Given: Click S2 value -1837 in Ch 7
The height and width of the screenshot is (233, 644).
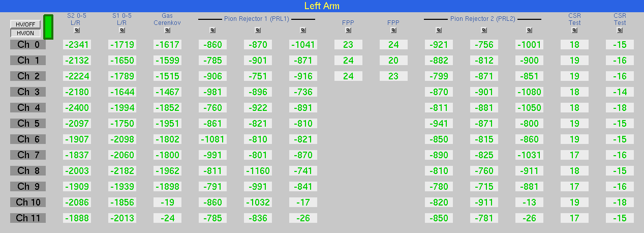Looking at the screenshot, I should tap(77, 155).
